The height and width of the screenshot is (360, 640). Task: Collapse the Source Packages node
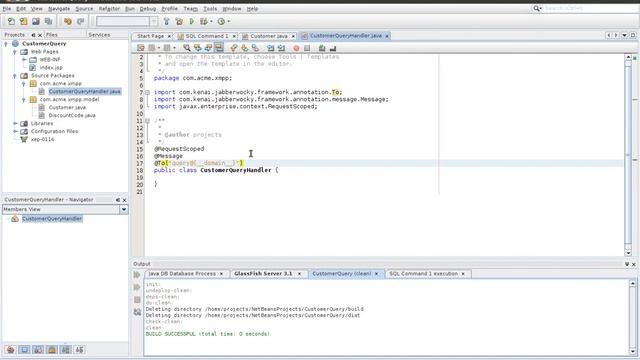pyautogui.click(x=15, y=76)
